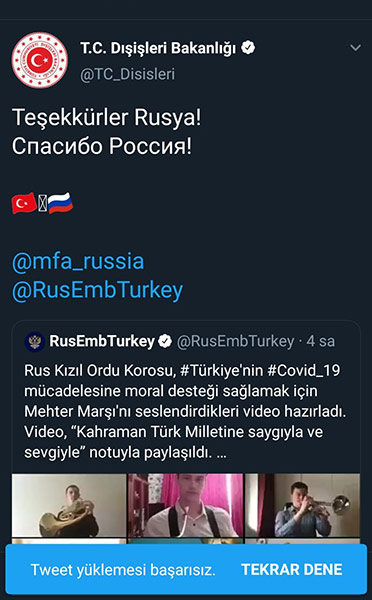Open the trumpet player video thumbnail
The image size is (372, 600).
[x=302, y=505]
